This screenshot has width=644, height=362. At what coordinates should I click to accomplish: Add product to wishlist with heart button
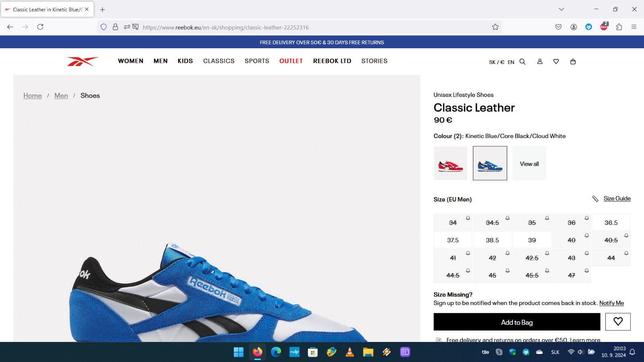click(617, 322)
